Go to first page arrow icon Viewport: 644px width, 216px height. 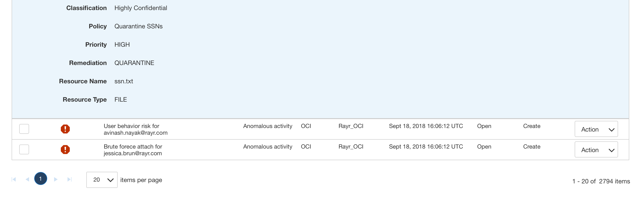(14, 179)
